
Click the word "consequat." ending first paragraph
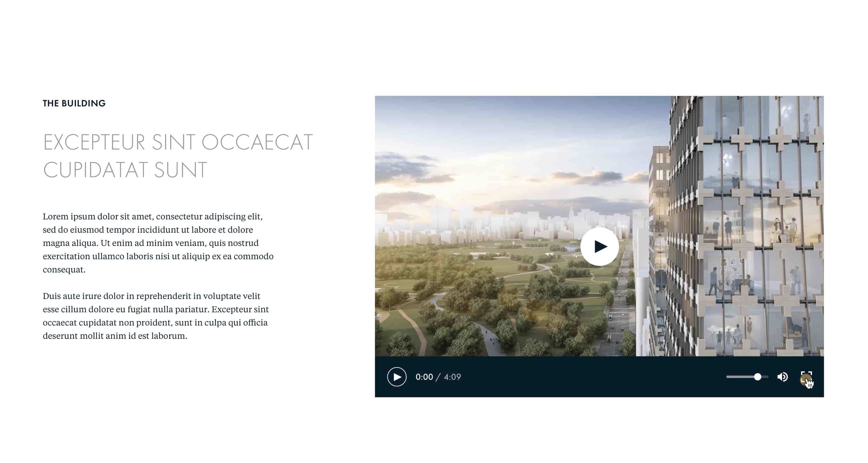point(64,269)
